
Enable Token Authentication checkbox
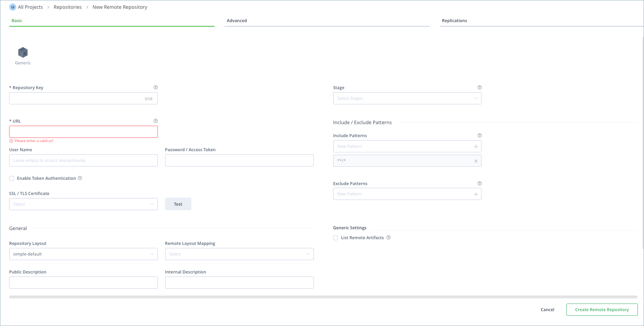[12, 178]
